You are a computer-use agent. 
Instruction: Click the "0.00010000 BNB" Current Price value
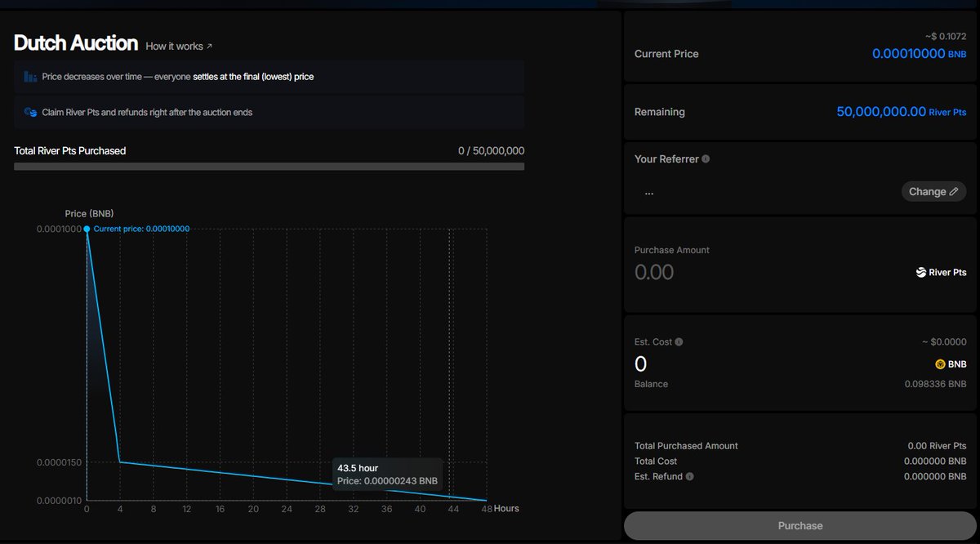click(920, 54)
